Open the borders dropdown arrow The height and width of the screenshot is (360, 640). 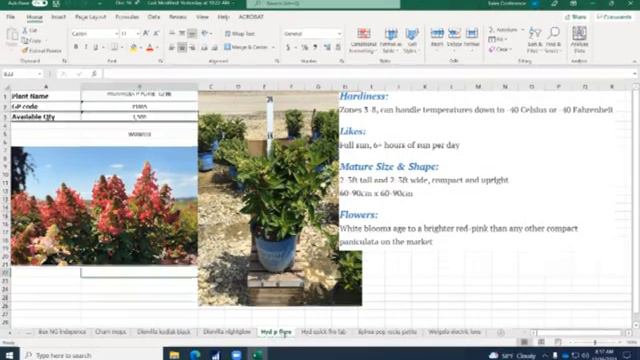pyautogui.click(x=122, y=48)
